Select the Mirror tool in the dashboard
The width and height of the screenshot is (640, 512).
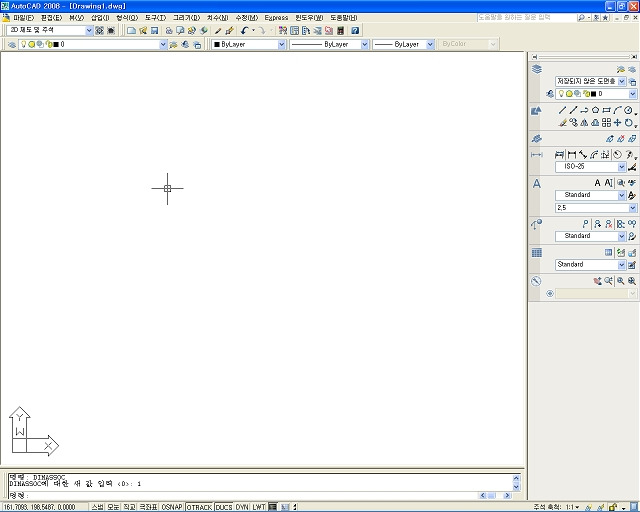pyautogui.click(x=584, y=122)
